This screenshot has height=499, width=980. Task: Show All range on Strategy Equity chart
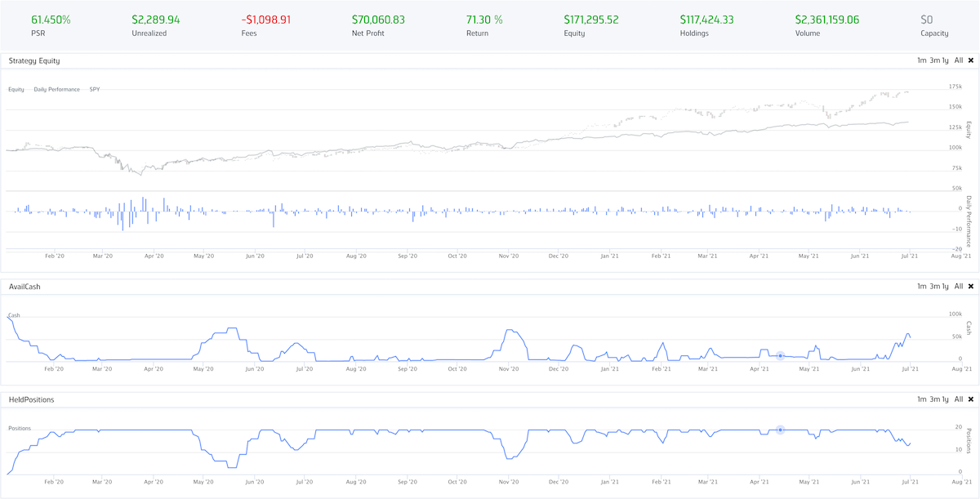tap(959, 60)
